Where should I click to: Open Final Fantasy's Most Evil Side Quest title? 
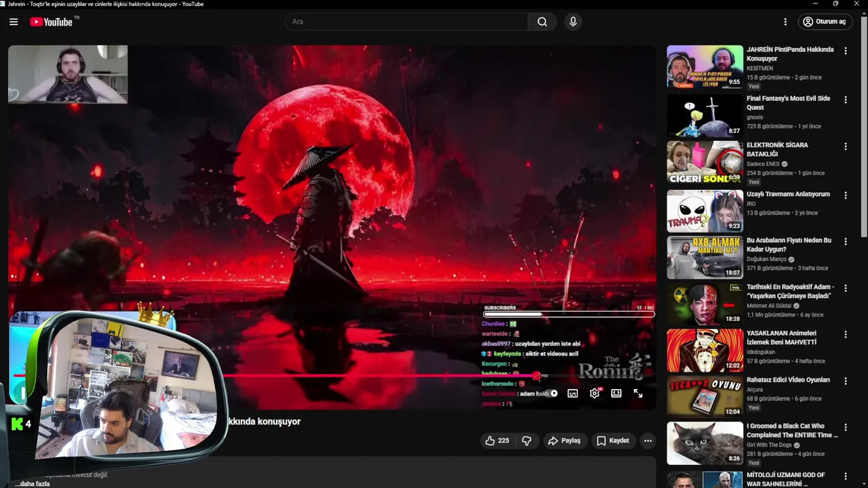788,103
